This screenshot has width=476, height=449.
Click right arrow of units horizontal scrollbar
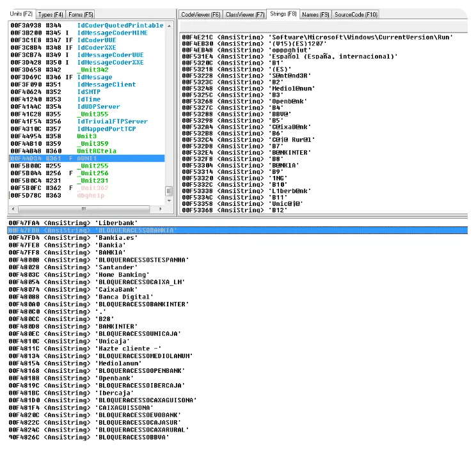[x=161, y=209]
